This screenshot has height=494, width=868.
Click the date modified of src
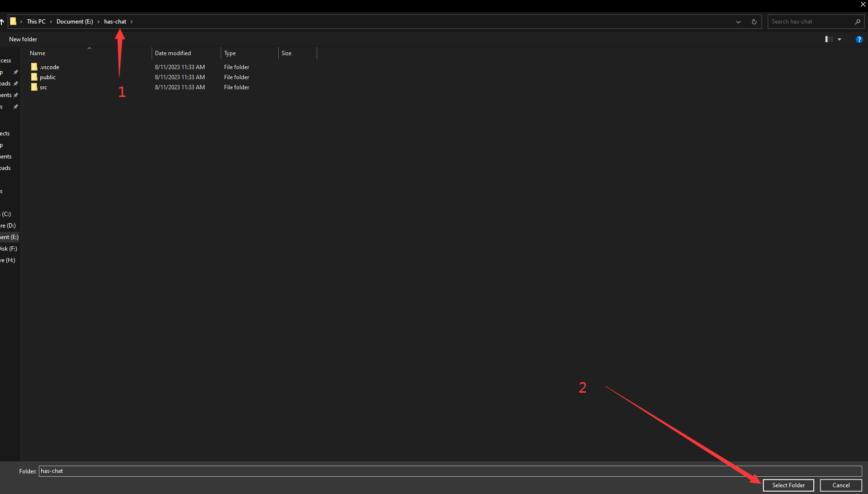[x=180, y=87]
